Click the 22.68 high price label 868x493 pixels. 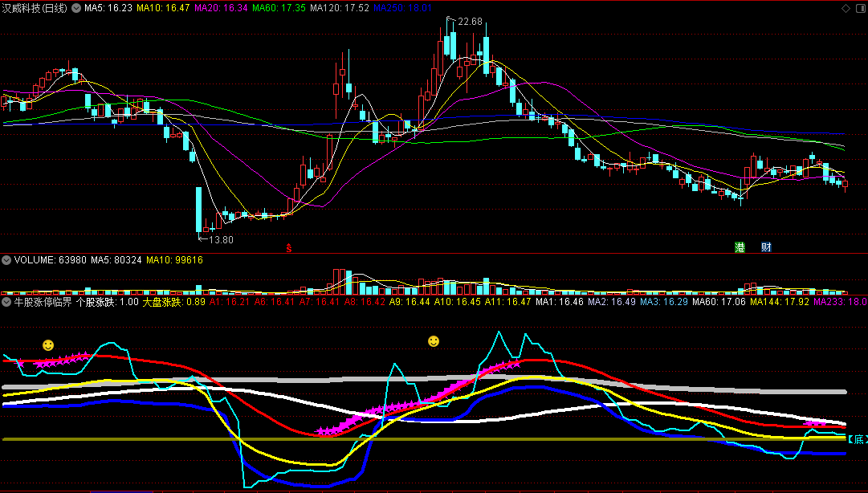click(470, 22)
